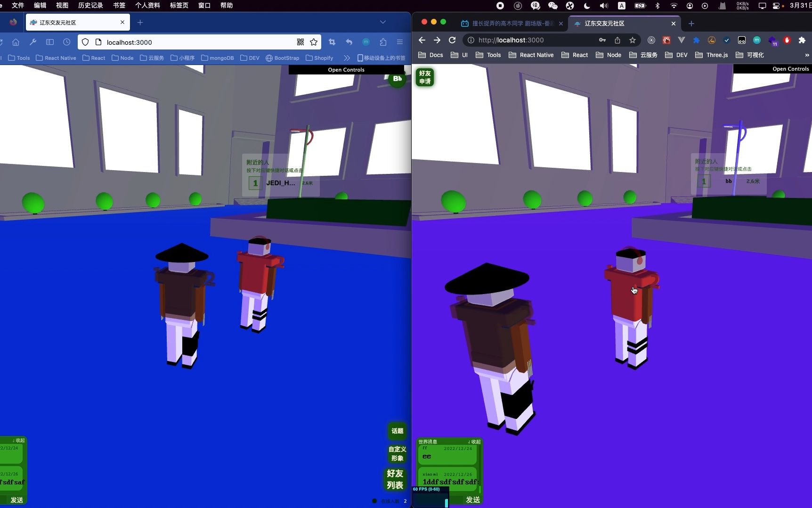Image resolution: width=812 pixels, height=508 pixels.
Task: Show more bookmarks in left browser toolbar
Action: 347,58
